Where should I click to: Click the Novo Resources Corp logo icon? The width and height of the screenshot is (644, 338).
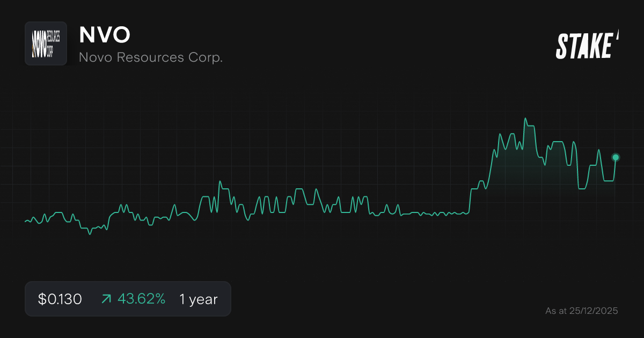(x=46, y=43)
